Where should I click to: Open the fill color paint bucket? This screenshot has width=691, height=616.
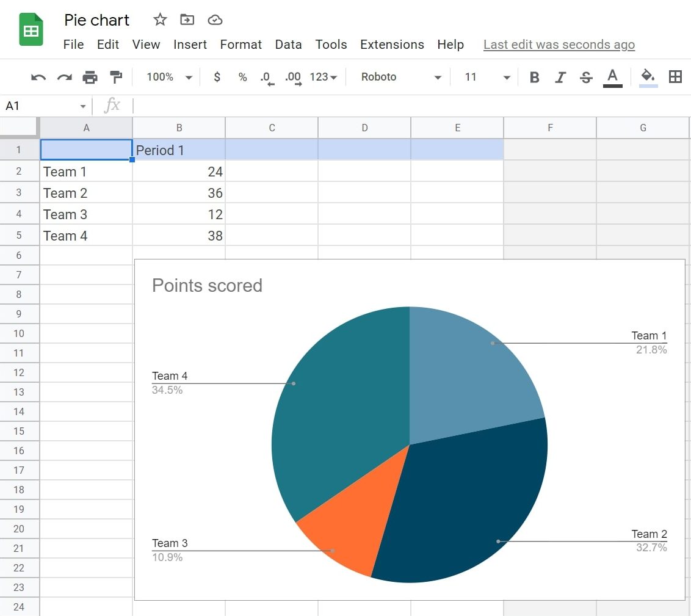tap(648, 77)
